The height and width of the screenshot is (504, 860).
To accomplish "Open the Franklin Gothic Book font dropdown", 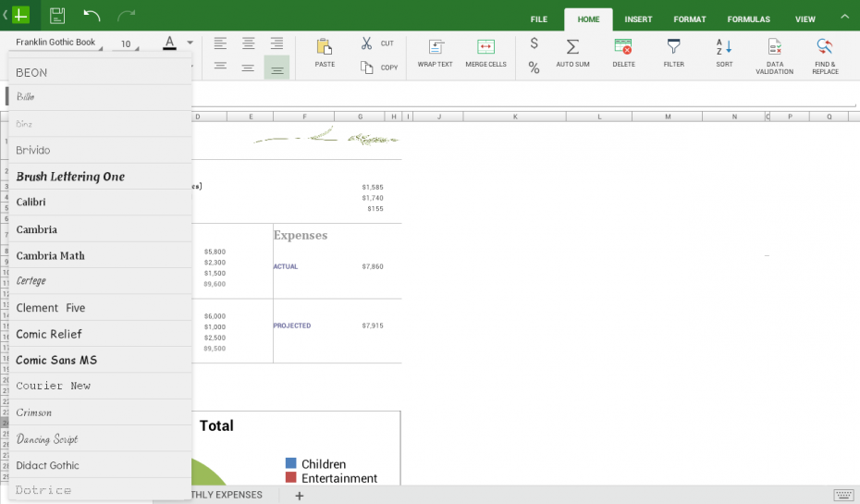I will [57, 43].
